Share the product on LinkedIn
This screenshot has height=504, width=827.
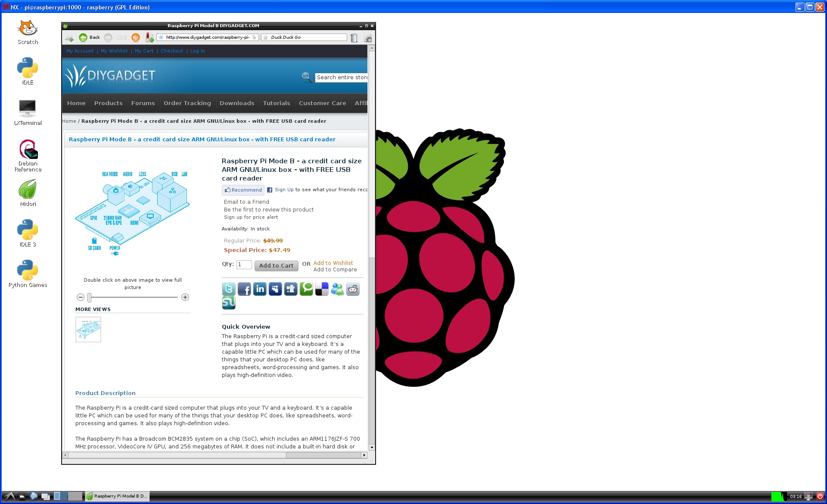click(260, 289)
